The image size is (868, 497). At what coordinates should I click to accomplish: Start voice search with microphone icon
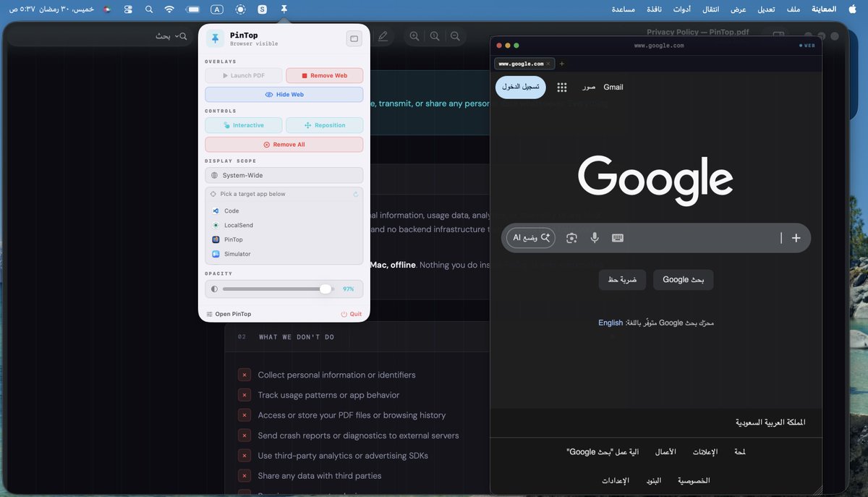coord(595,238)
